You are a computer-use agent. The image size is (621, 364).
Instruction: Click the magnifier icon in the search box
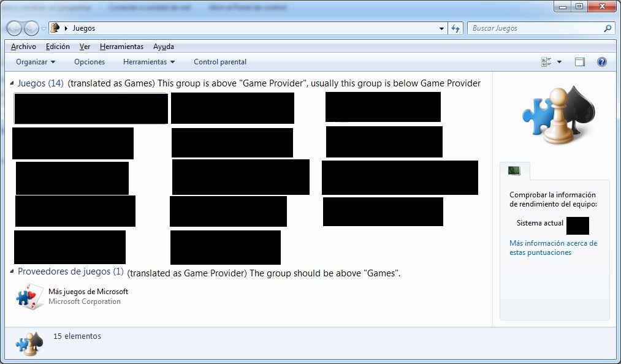click(x=608, y=28)
